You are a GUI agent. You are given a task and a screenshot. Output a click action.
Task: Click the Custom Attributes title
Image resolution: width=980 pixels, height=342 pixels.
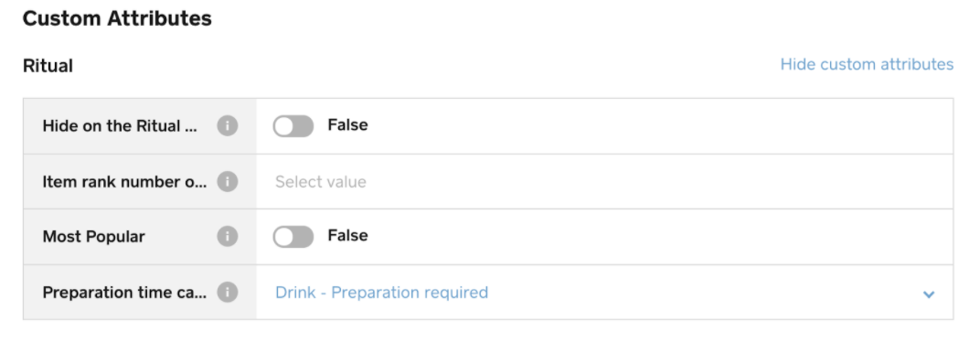tap(117, 19)
